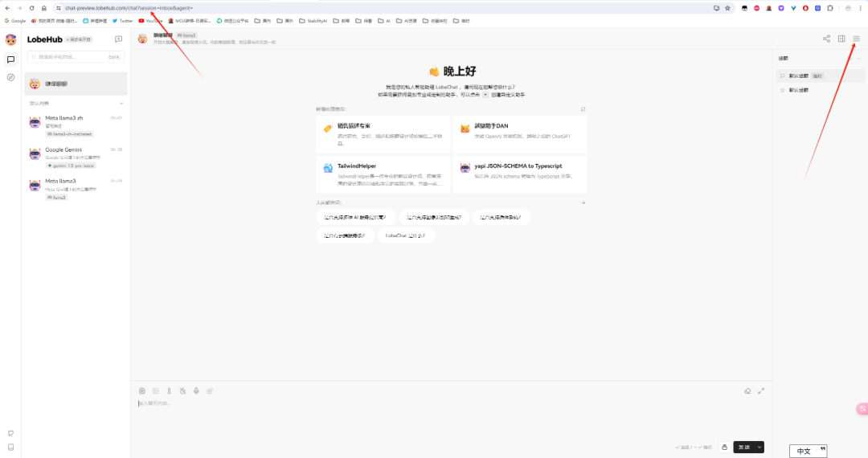Open the Meta llama3 zh conversation

click(x=76, y=125)
